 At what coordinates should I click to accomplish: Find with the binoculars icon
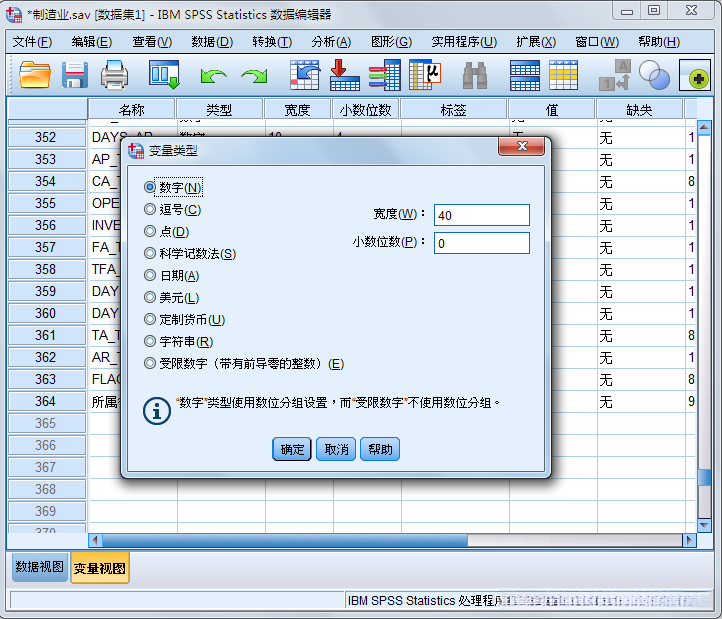[x=475, y=75]
